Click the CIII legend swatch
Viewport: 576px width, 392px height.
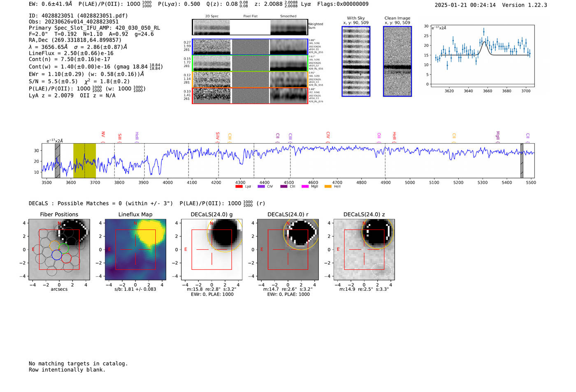point(284,186)
